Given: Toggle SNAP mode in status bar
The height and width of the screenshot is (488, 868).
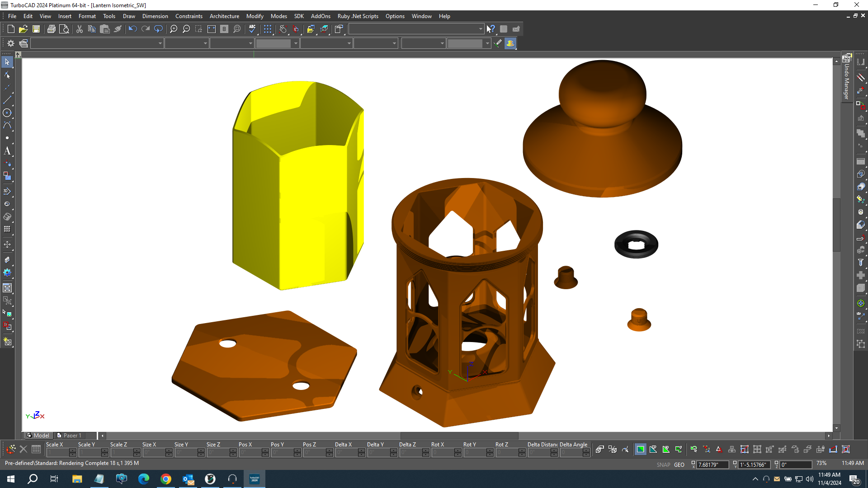Looking at the screenshot, I should [x=663, y=465].
